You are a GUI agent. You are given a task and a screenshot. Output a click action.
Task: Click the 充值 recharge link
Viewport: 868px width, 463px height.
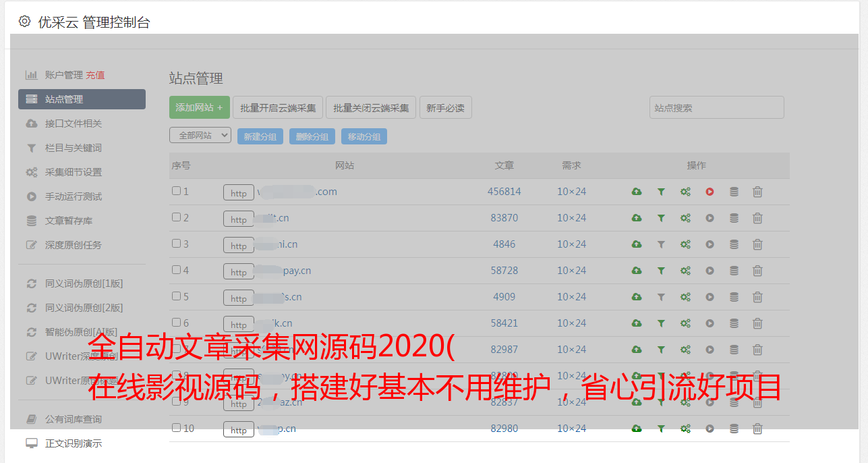[x=95, y=75]
